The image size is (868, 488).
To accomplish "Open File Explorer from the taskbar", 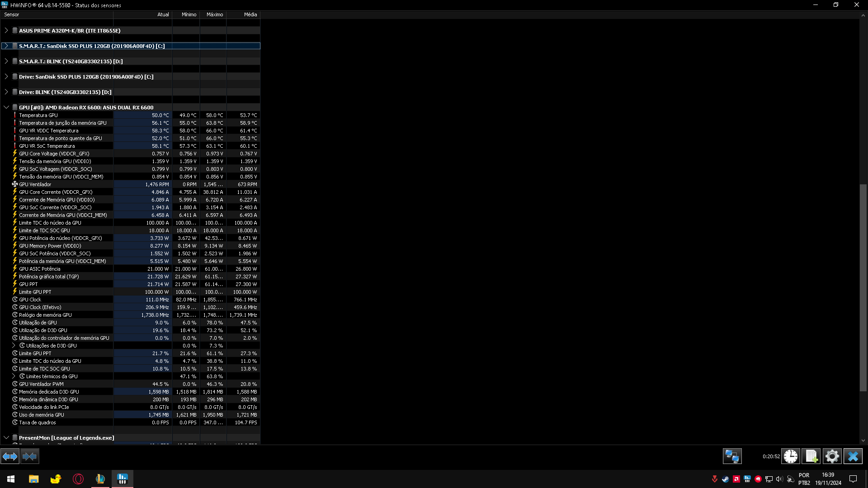I will [34, 479].
